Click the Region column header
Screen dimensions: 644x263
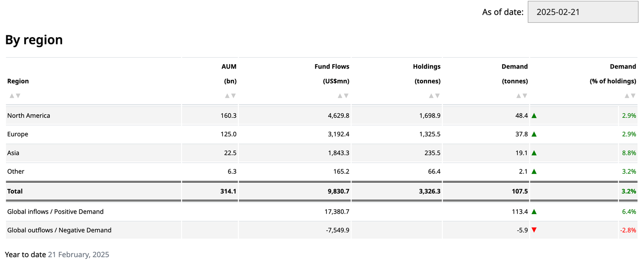[18, 81]
